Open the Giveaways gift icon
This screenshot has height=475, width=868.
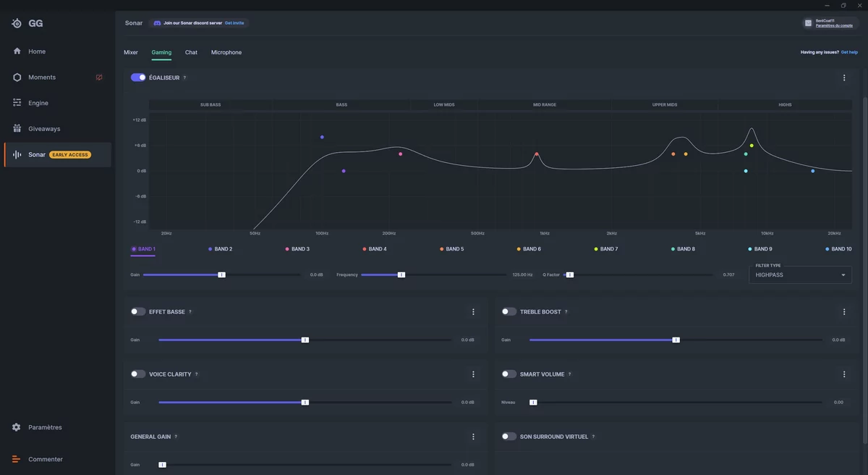[17, 129]
